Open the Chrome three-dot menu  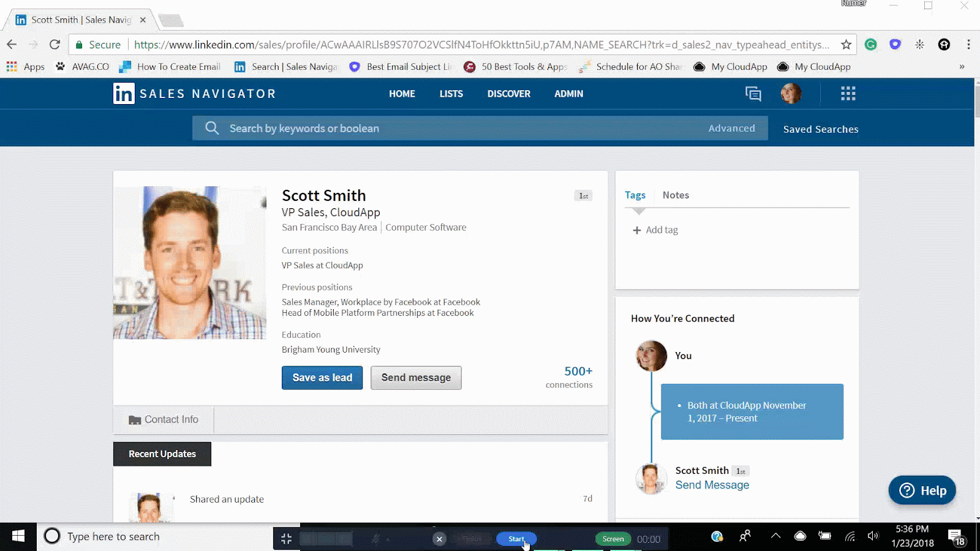[968, 45]
